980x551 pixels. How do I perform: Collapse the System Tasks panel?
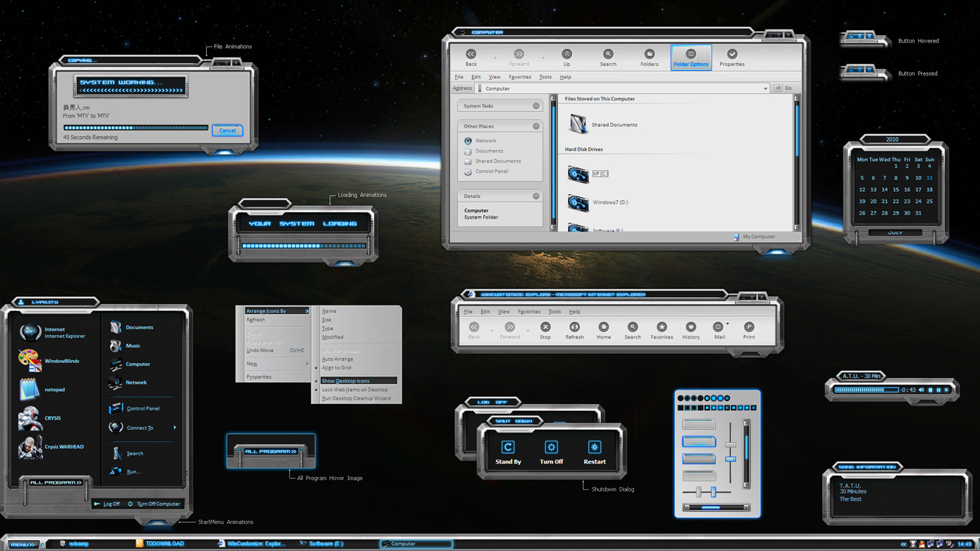click(x=536, y=105)
